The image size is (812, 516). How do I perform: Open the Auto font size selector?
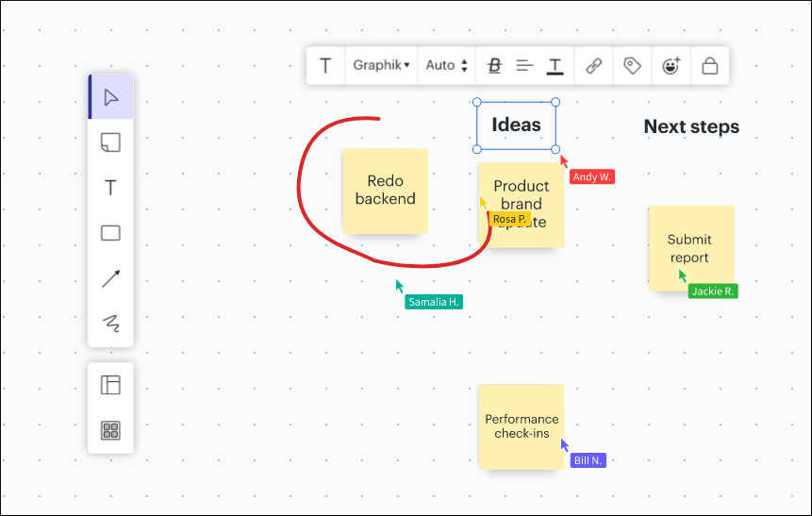[446, 66]
